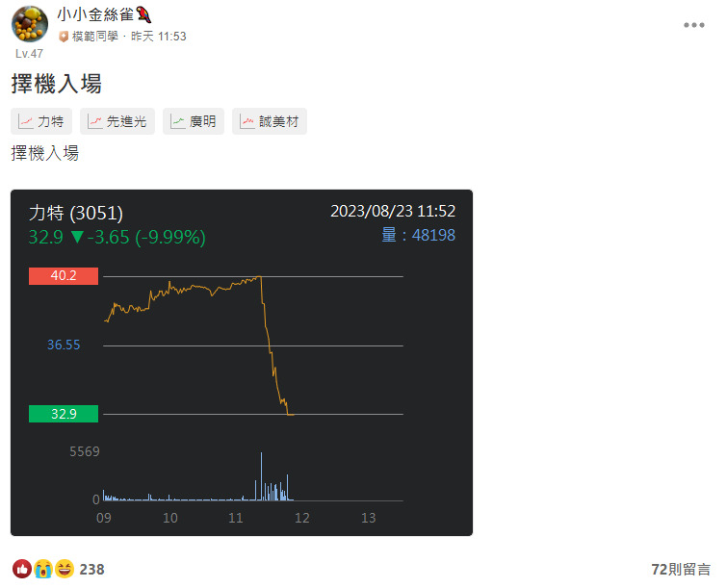Click the chart date 2023/08/23 11:52
This screenshot has width=727, height=588.
[x=393, y=212]
